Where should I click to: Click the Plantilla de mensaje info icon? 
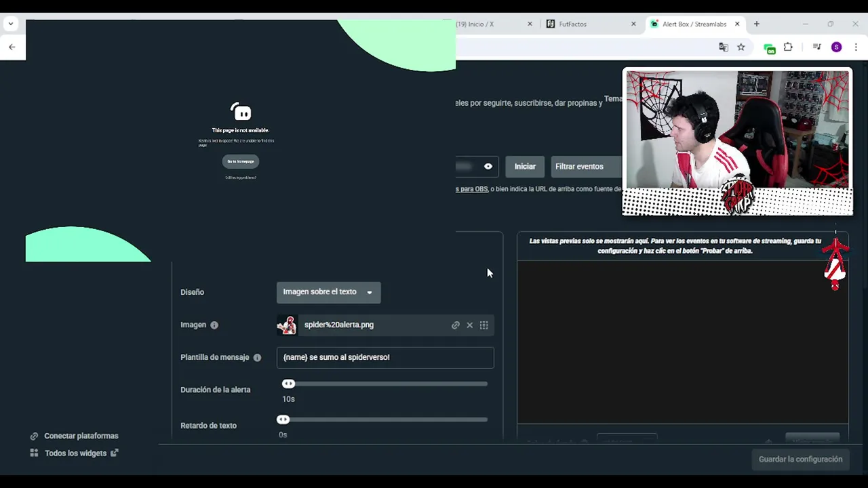[257, 358]
